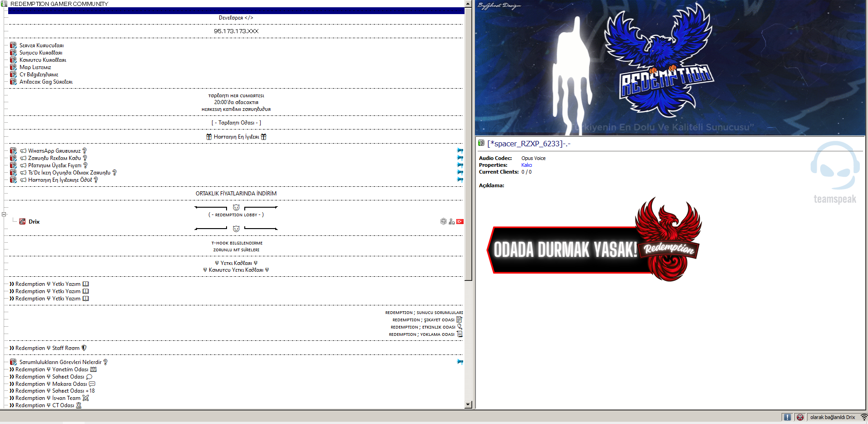Click the spacer channel icon in info panel

[481, 143]
